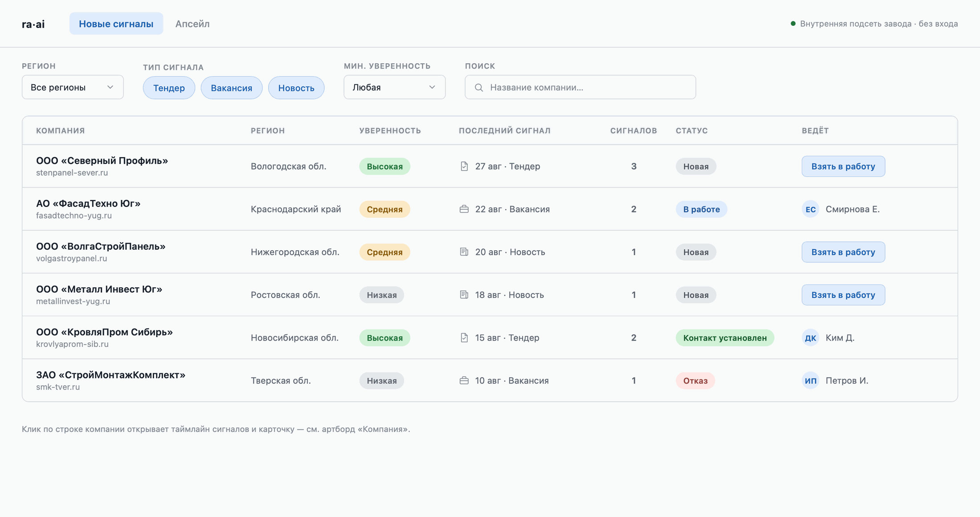Open the ООО «КровляПром Сибирь» company row
Screen dimensions: 980x517
490,338
